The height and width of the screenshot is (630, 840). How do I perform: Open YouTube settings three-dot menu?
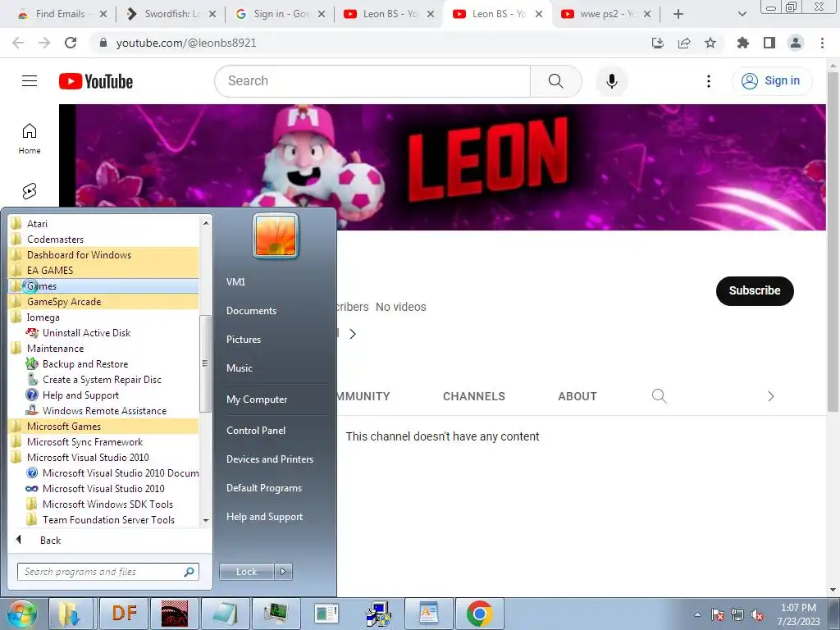pyautogui.click(x=708, y=81)
